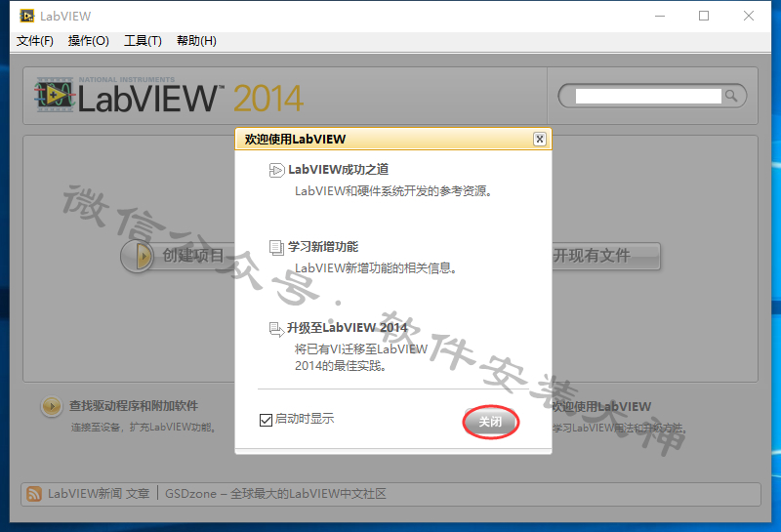781x532 pixels.
Task: Open the 帮助(H) menu
Action: 196,41
